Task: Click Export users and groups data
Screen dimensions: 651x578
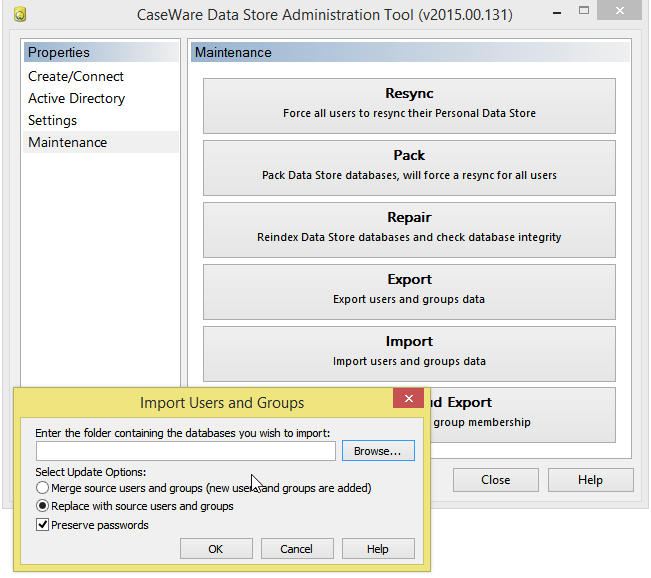Action: [x=409, y=292]
